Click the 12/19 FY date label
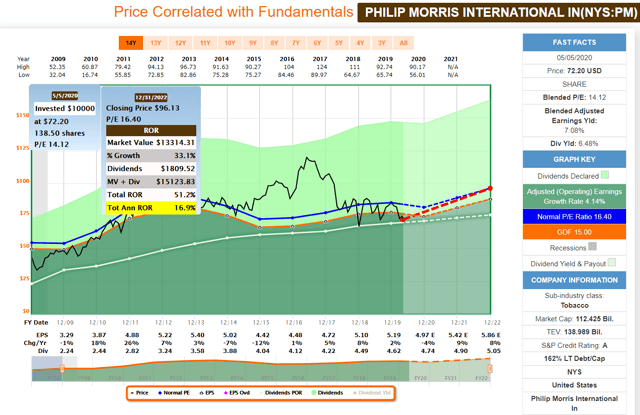The width and height of the screenshot is (640, 415). point(392,322)
